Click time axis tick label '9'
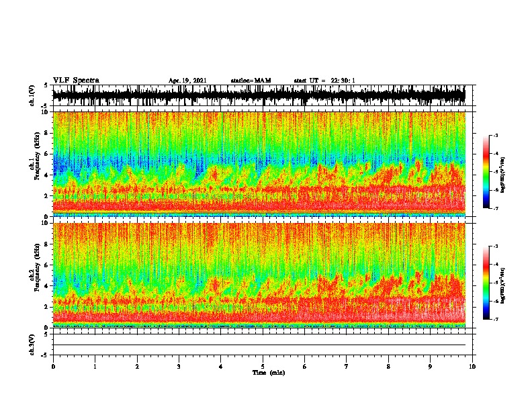532x411 pixels. pyautogui.click(x=430, y=367)
